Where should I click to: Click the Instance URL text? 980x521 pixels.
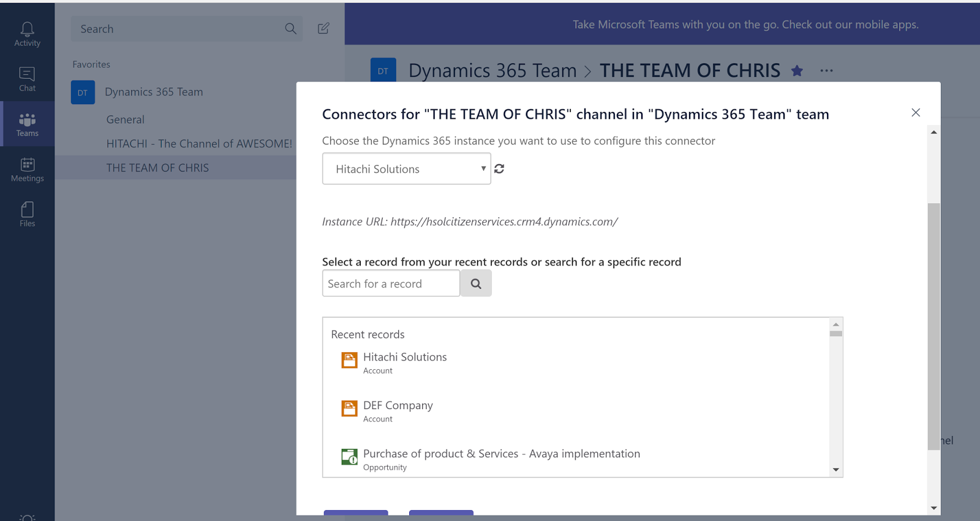tap(470, 222)
